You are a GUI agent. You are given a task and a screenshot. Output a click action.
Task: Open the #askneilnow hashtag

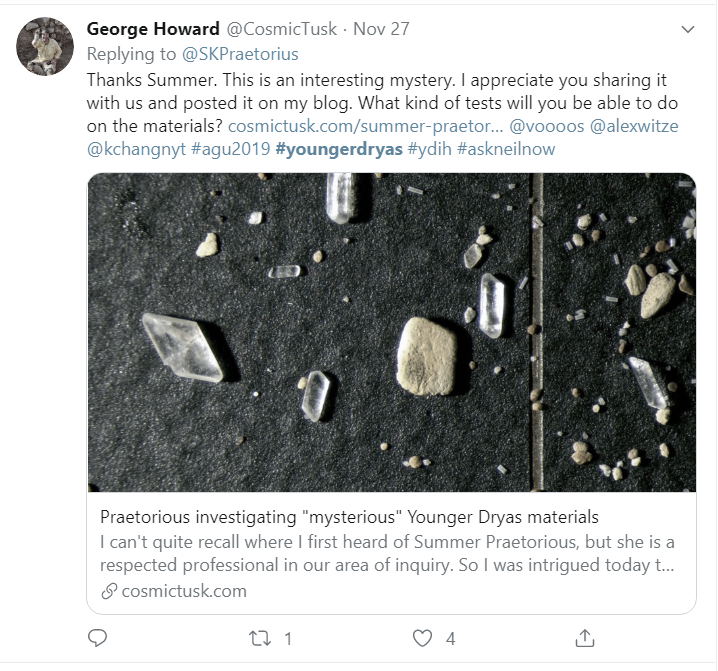(508, 150)
